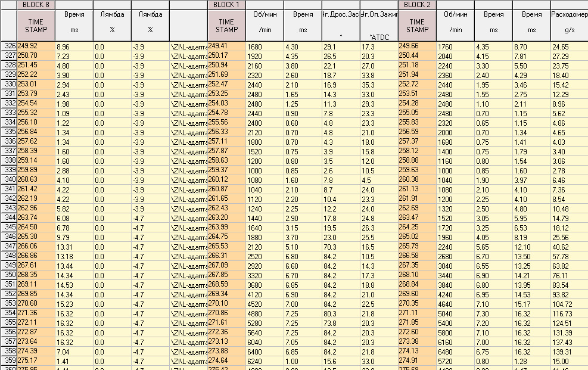
Task: Select row number 347 header
Action: 8,247
